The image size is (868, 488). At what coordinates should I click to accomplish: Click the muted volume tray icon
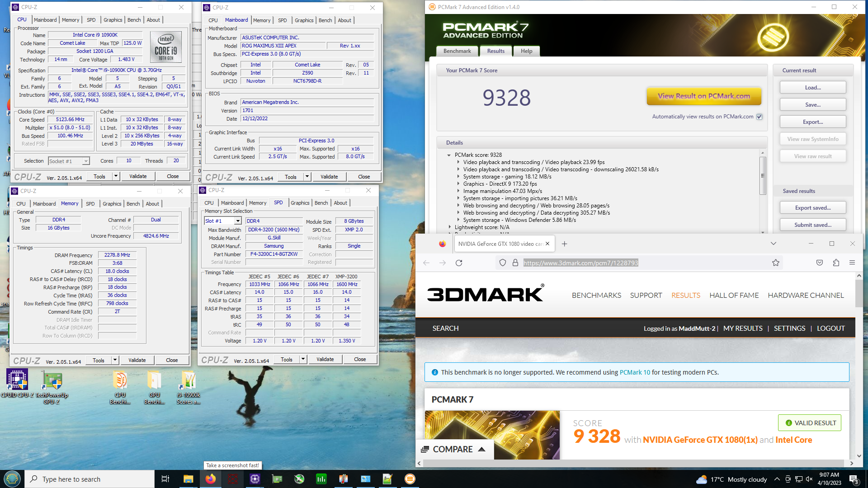click(x=809, y=479)
